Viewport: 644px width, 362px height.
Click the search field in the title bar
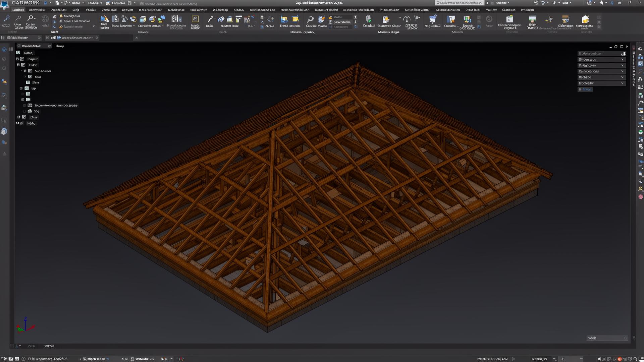(460, 3)
